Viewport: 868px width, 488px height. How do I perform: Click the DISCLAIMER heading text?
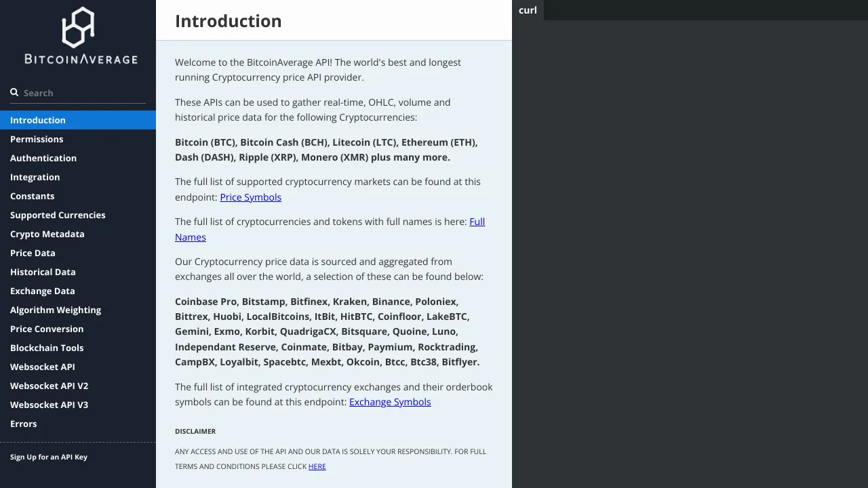tap(195, 431)
